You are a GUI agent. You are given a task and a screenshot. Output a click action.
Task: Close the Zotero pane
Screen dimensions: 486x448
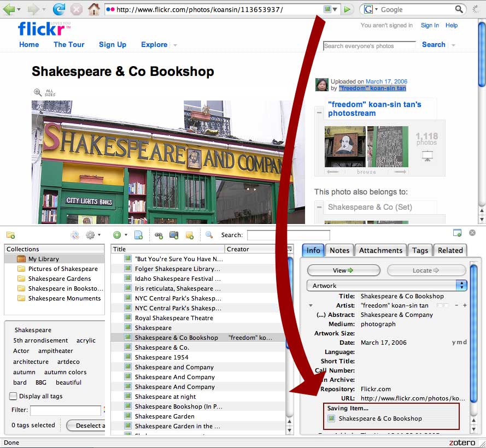(472, 233)
